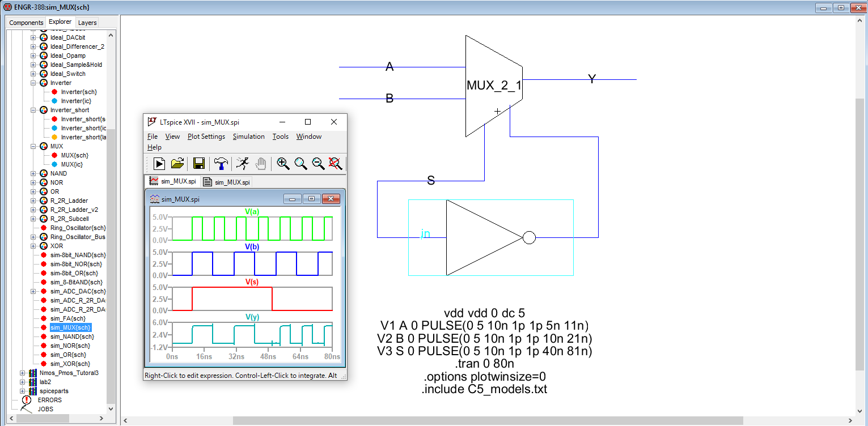Click the running man Run simulation icon

(x=243, y=164)
